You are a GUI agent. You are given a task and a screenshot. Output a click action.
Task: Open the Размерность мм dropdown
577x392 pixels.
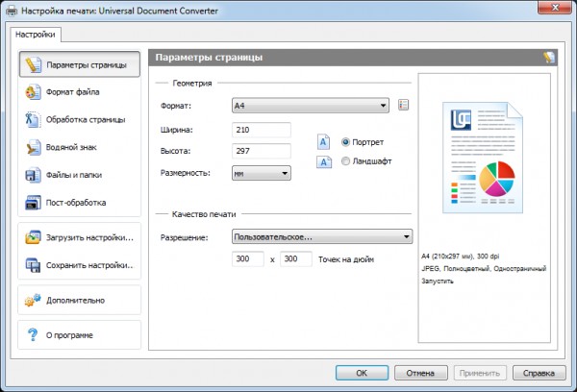pyautogui.click(x=262, y=174)
